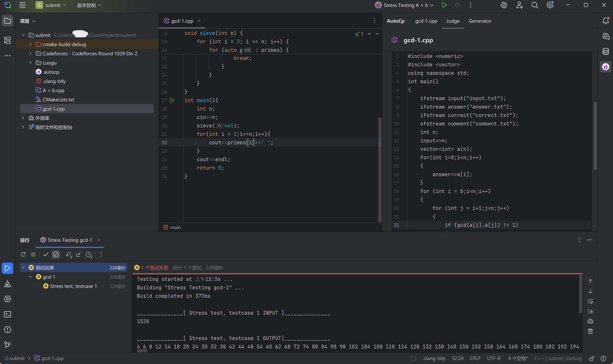This screenshot has height=364, width=613.
Task: Open the Git version control tool window
Action: [x=7, y=345]
